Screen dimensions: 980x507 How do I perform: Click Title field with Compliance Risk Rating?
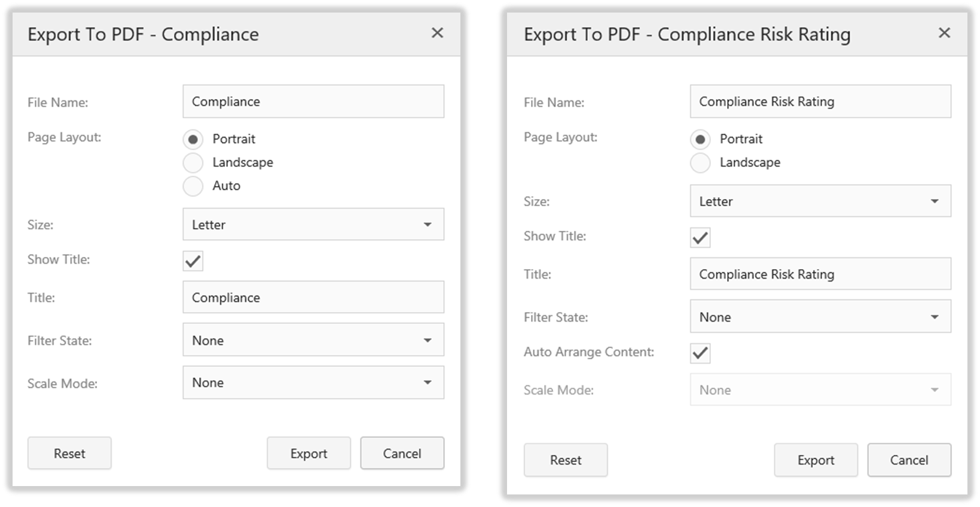click(820, 274)
